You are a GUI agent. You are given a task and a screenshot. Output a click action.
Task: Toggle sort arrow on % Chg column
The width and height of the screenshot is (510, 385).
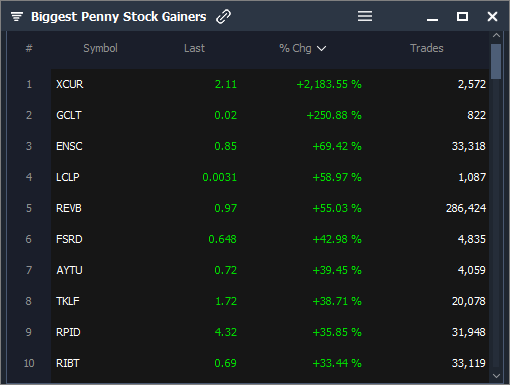click(322, 49)
